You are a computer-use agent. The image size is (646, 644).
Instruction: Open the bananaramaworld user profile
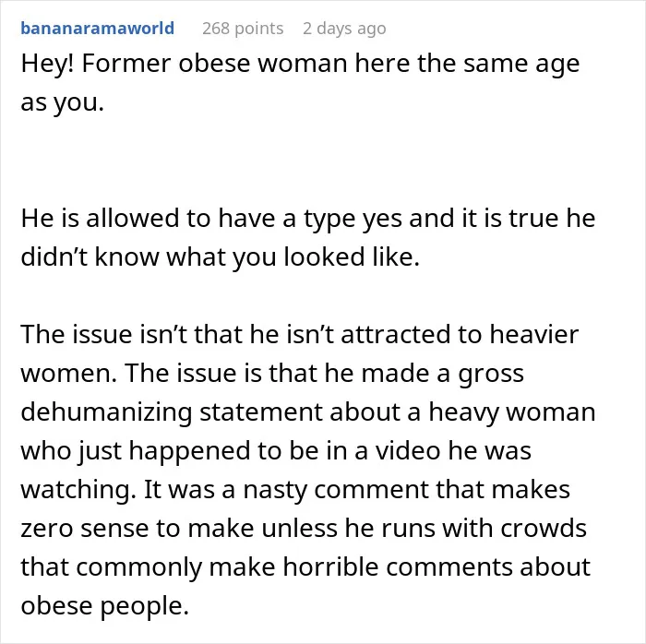click(97, 29)
